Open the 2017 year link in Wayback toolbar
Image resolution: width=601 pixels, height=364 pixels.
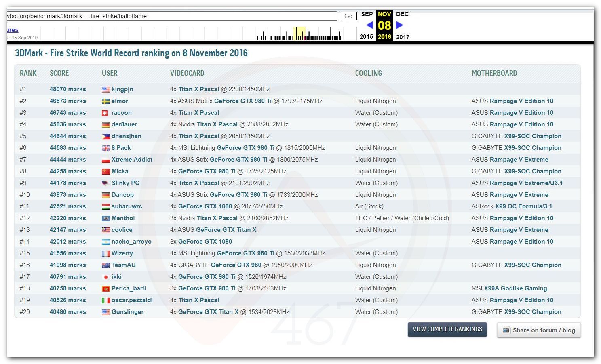pos(403,37)
